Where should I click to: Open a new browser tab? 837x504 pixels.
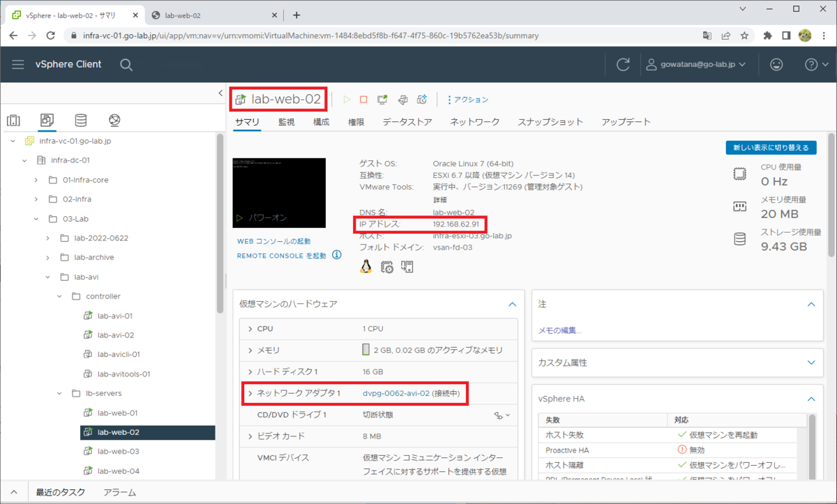point(296,15)
